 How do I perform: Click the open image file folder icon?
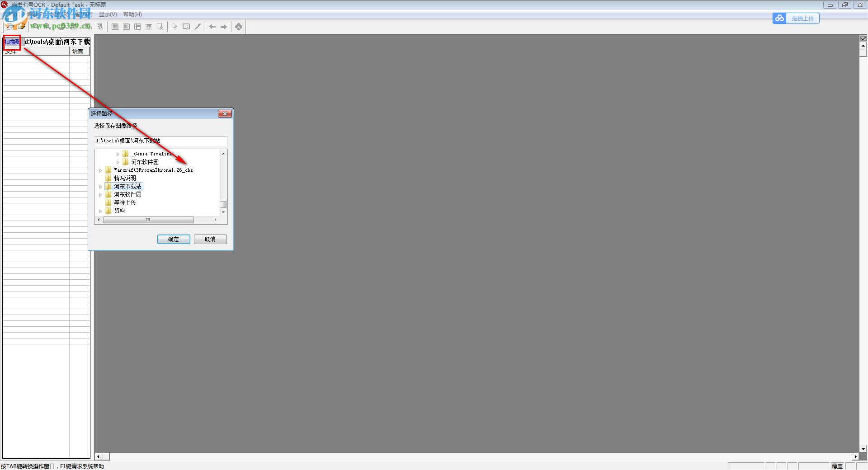pyautogui.click(x=21, y=27)
